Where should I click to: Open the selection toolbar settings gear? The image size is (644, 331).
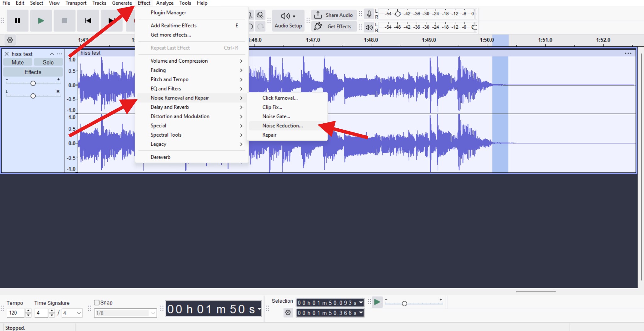pyautogui.click(x=287, y=312)
